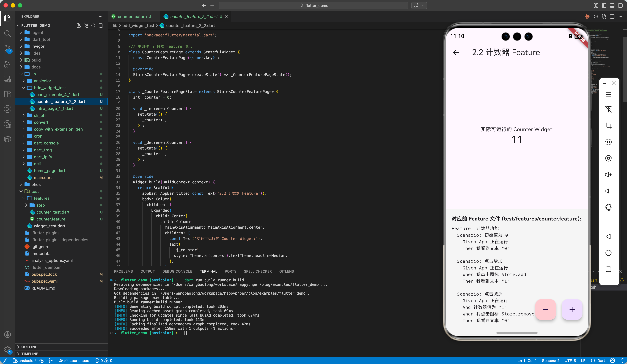This screenshot has height=364, width=627.
Task: Collapse the bdd_widget_test folder
Action: pyautogui.click(x=50, y=88)
